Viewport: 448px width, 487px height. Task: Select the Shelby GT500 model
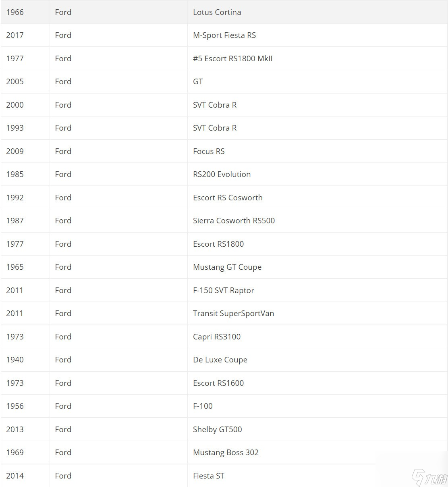point(218,429)
